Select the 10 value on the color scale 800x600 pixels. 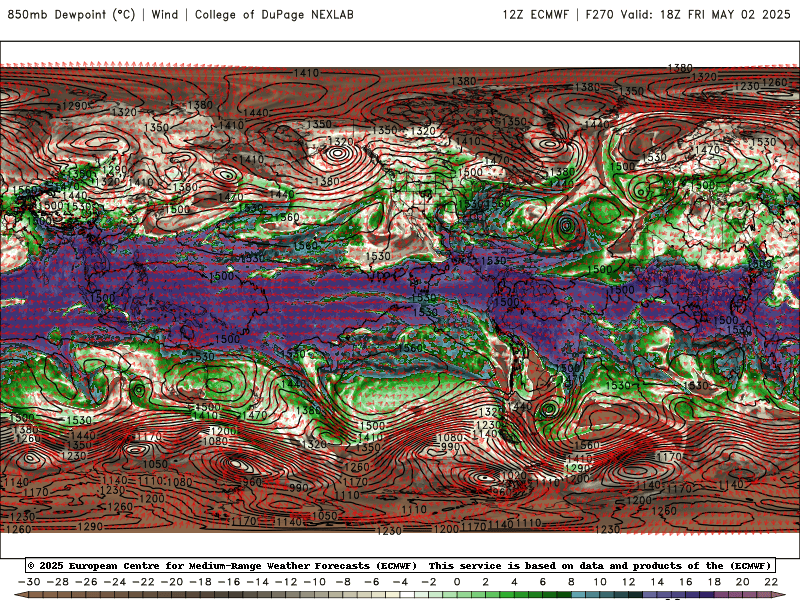click(600, 582)
